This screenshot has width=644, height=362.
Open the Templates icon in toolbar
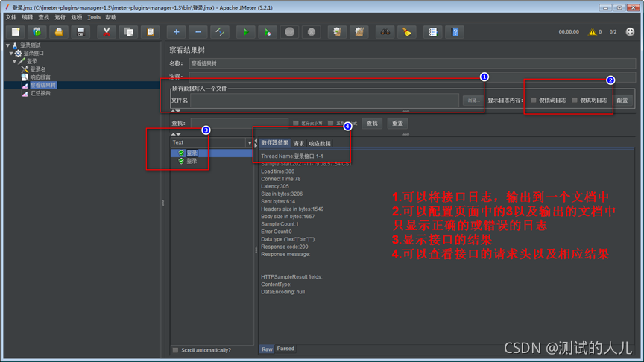click(x=37, y=32)
